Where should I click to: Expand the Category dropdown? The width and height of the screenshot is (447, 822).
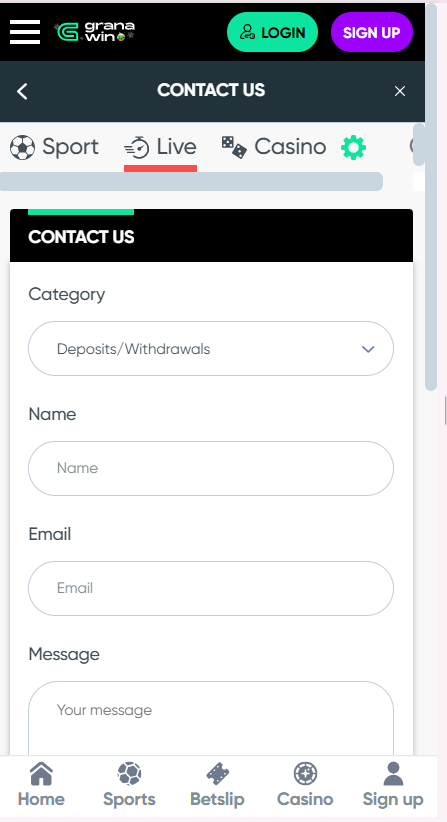[x=211, y=349]
